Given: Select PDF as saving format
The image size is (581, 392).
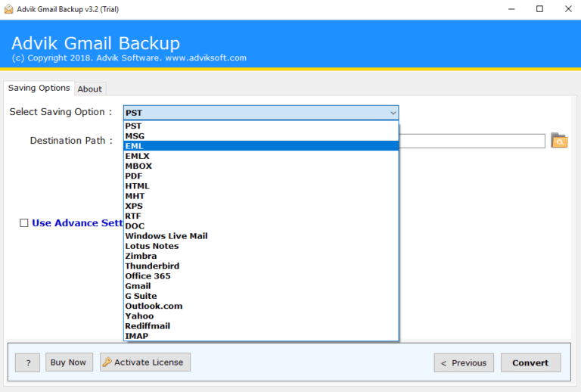Looking at the screenshot, I should point(261,176).
